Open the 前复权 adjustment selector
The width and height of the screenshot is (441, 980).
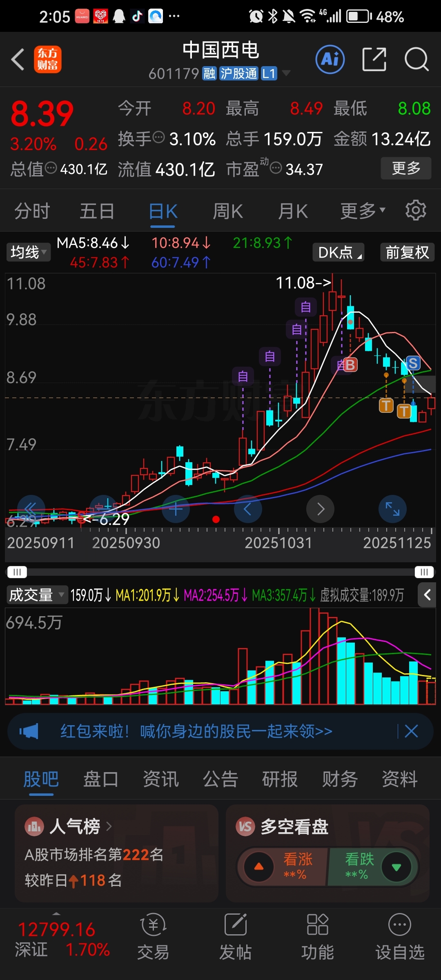tap(407, 252)
